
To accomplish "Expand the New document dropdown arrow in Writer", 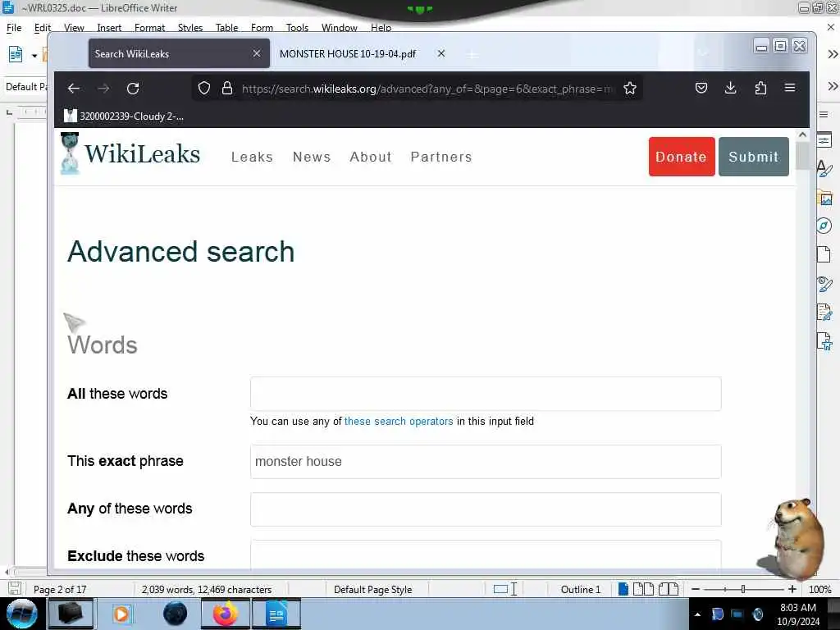I will click(x=34, y=55).
